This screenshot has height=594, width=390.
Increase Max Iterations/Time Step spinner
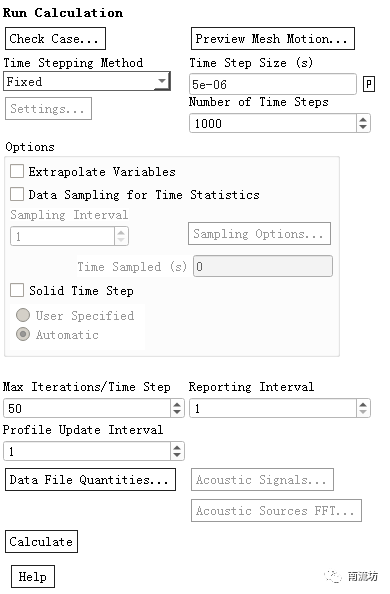click(177, 404)
